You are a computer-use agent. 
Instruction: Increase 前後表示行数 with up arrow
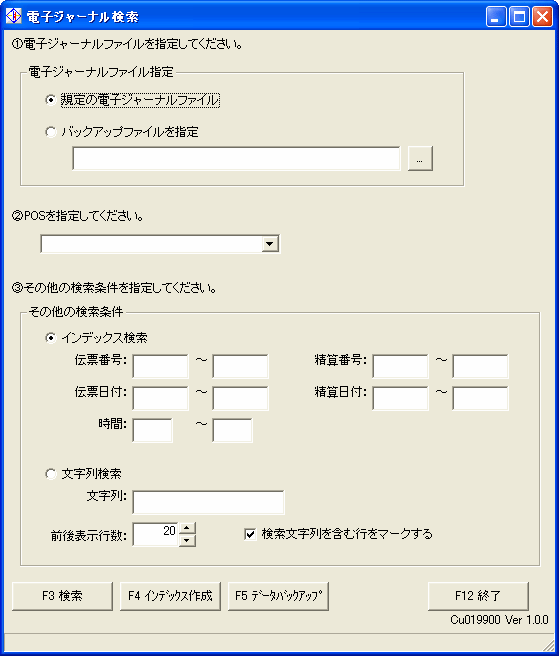(187, 528)
